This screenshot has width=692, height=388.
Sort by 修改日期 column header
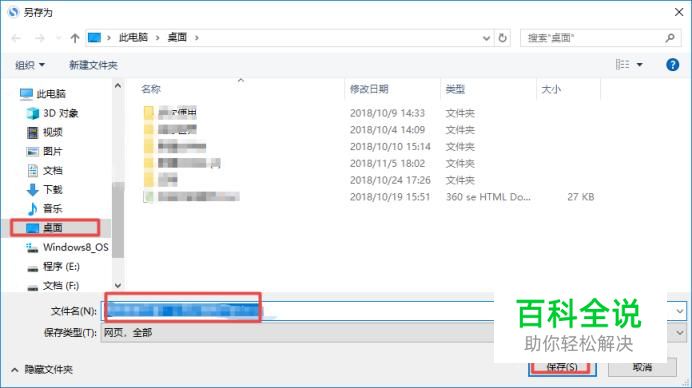click(369, 89)
